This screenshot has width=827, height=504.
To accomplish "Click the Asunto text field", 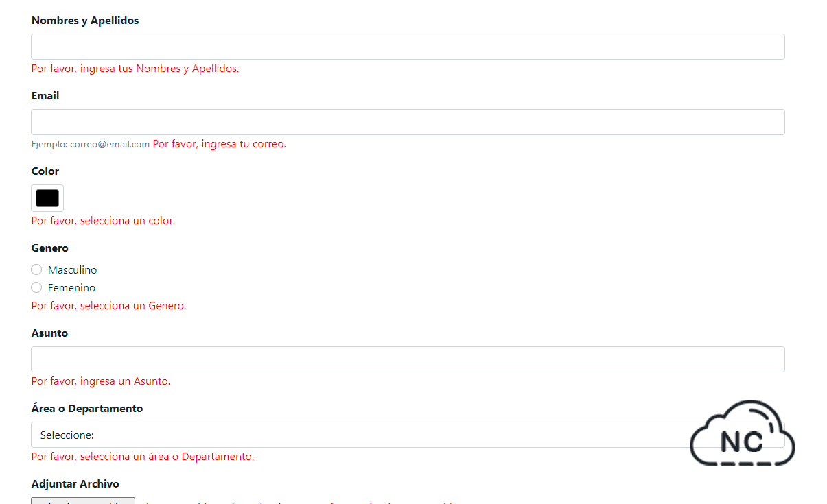I will point(408,359).
